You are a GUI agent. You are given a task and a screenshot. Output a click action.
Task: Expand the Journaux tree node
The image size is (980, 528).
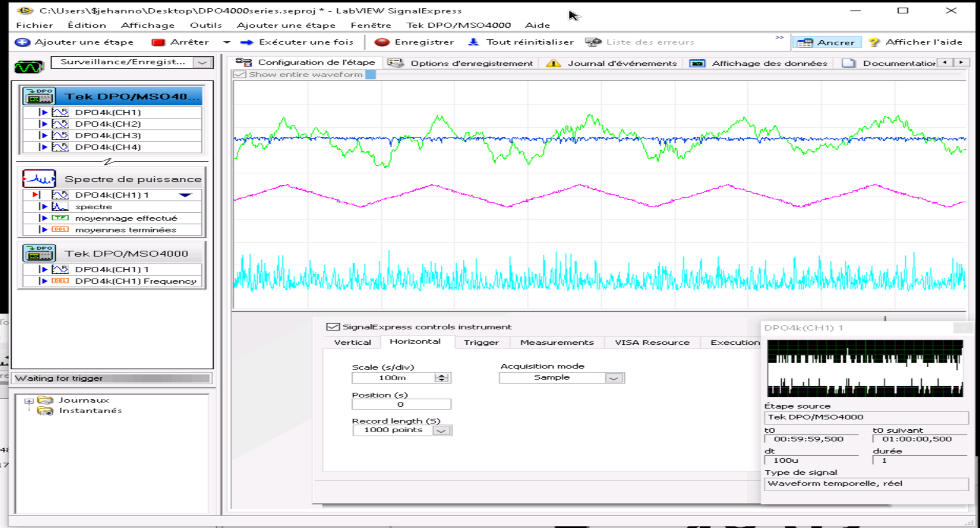29,401
